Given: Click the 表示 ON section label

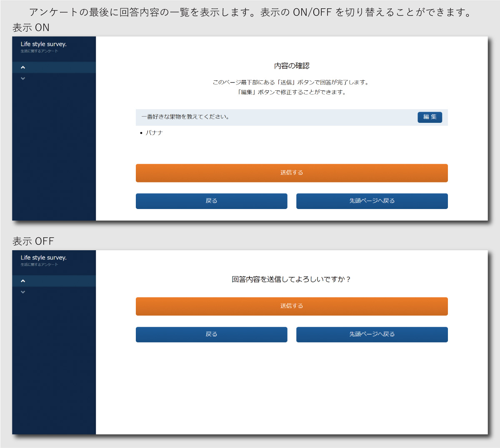Looking at the screenshot, I should pyautogui.click(x=31, y=28).
